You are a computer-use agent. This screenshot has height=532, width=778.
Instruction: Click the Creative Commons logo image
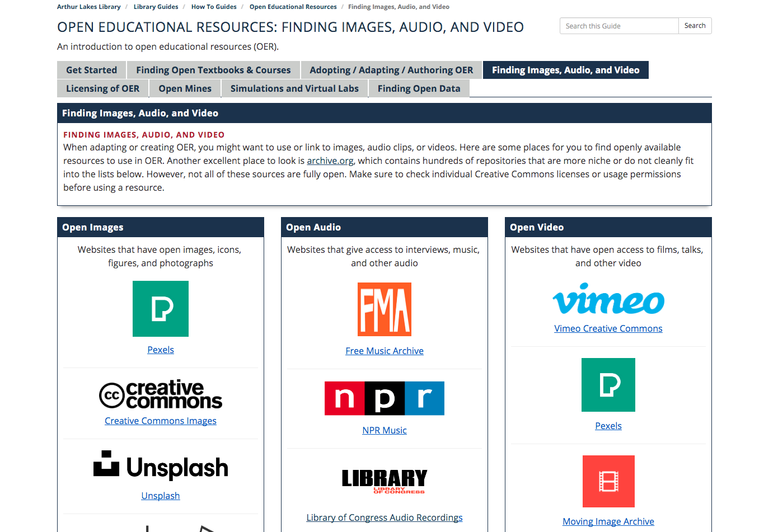[x=161, y=394]
